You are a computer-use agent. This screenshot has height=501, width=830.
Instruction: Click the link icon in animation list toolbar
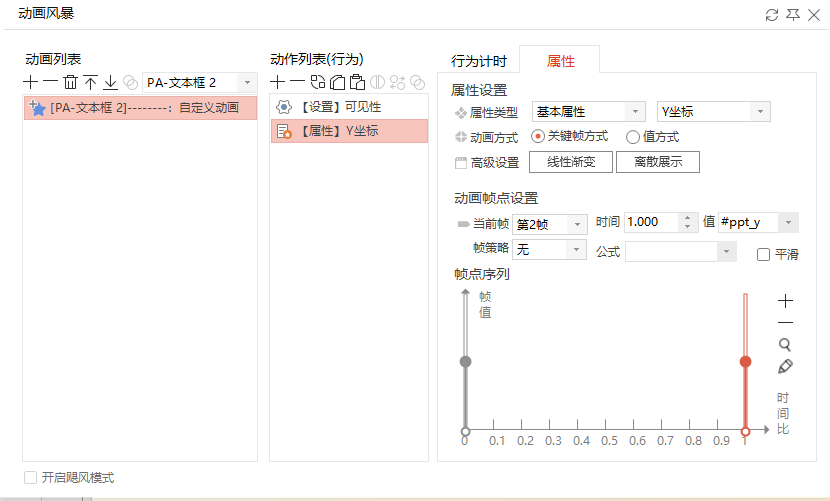click(x=130, y=82)
